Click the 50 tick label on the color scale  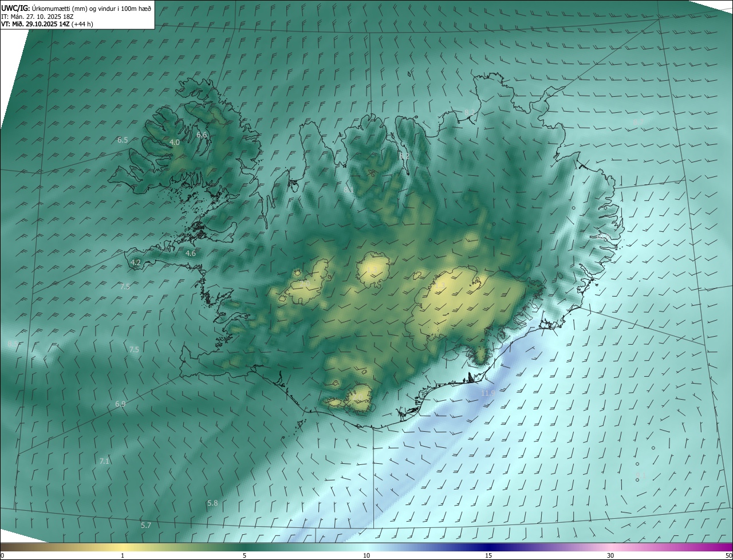[728, 556]
